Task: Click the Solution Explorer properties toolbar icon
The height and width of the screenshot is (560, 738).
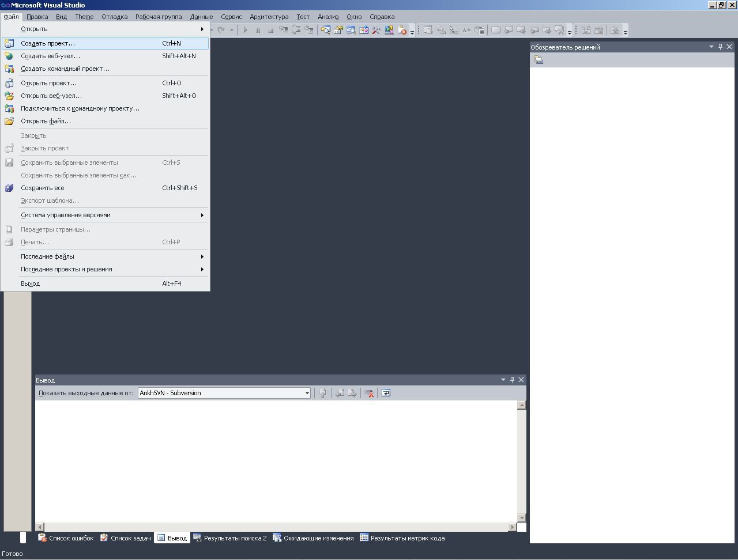Action: point(539,60)
